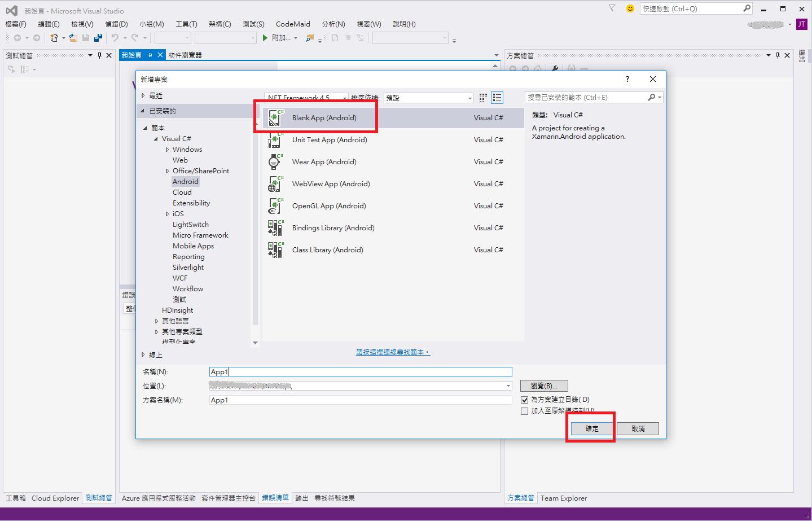Expand the 線上 section

[x=143, y=355]
